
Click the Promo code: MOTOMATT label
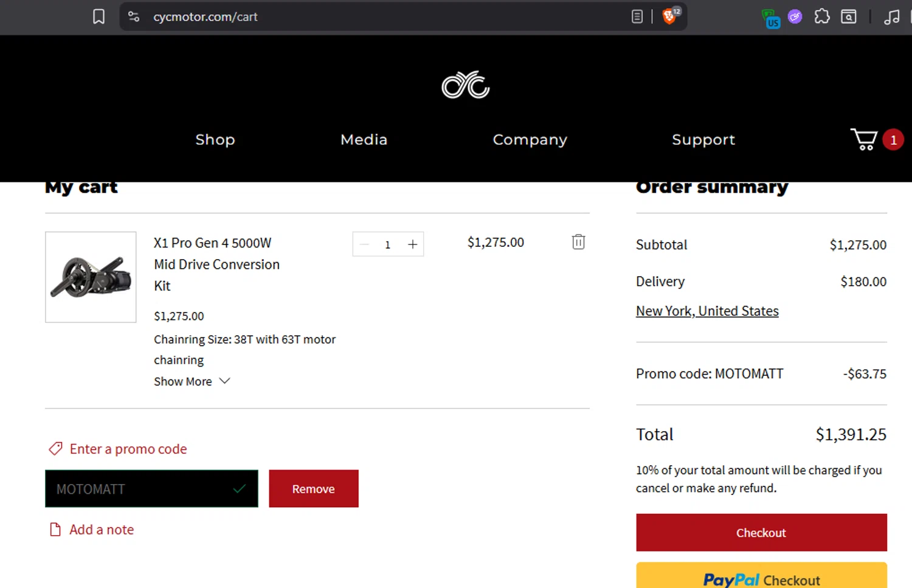710,373
